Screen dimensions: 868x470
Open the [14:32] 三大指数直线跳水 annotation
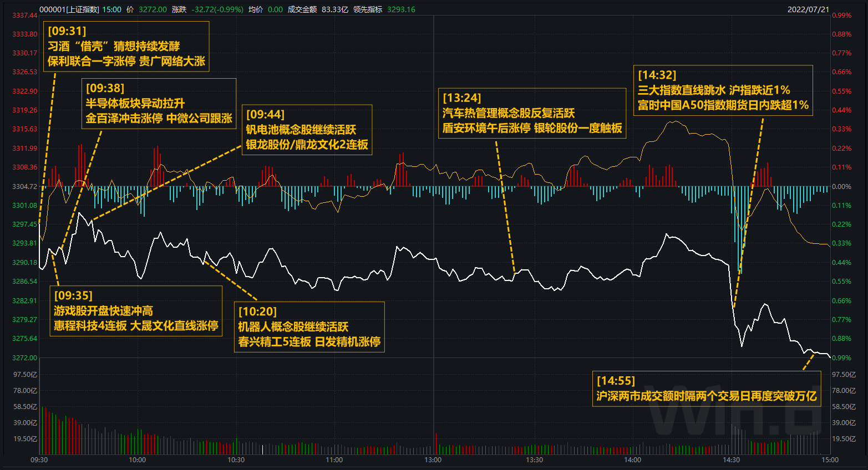click(x=723, y=90)
